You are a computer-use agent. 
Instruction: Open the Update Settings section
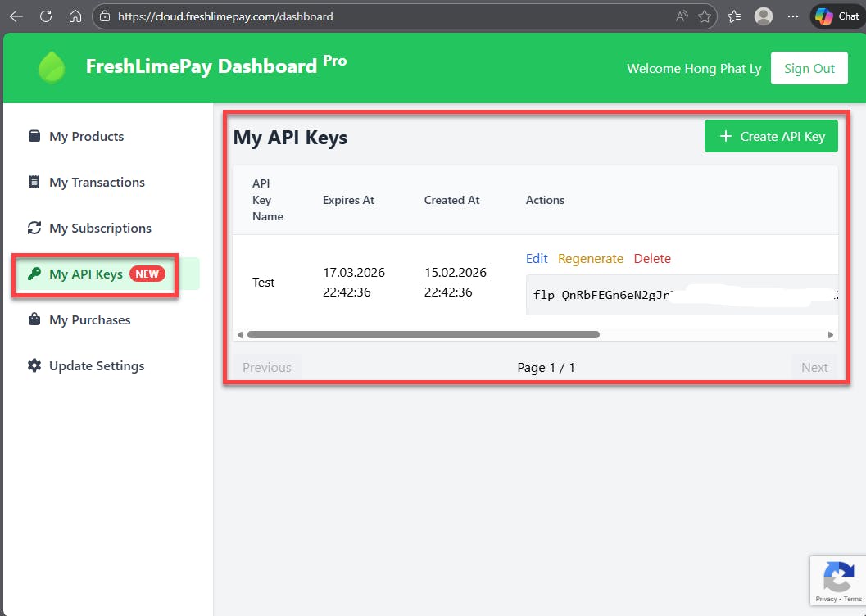[x=97, y=365]
